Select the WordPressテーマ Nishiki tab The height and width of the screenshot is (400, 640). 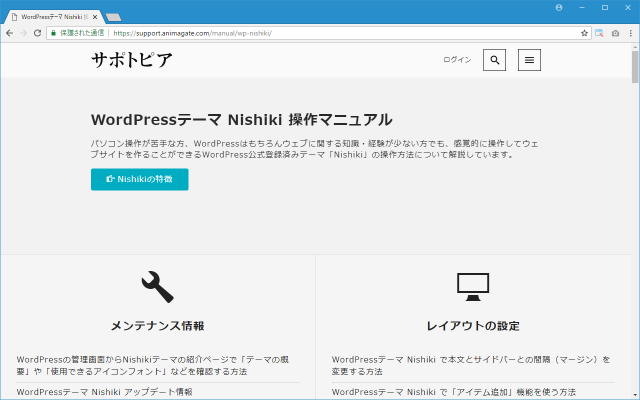point(52,17)
